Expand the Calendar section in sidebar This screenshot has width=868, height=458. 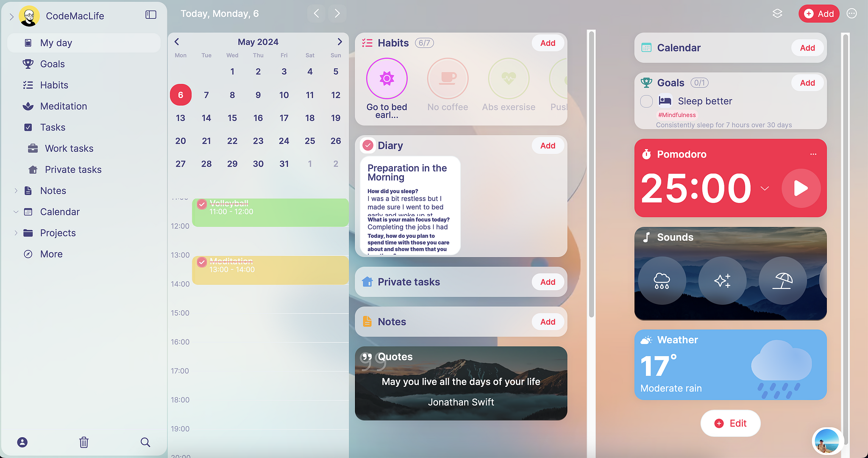16,211
